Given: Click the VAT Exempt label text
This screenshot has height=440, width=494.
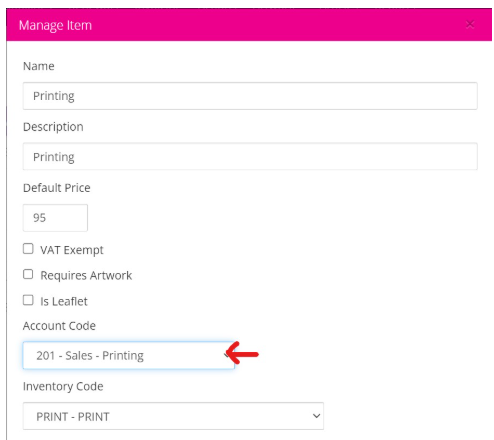Looking at the screenshot, I should [x=72, y=250].
